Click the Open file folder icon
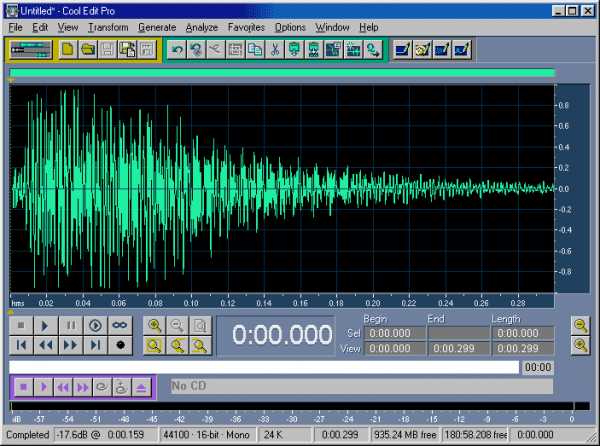 [87, 48]
